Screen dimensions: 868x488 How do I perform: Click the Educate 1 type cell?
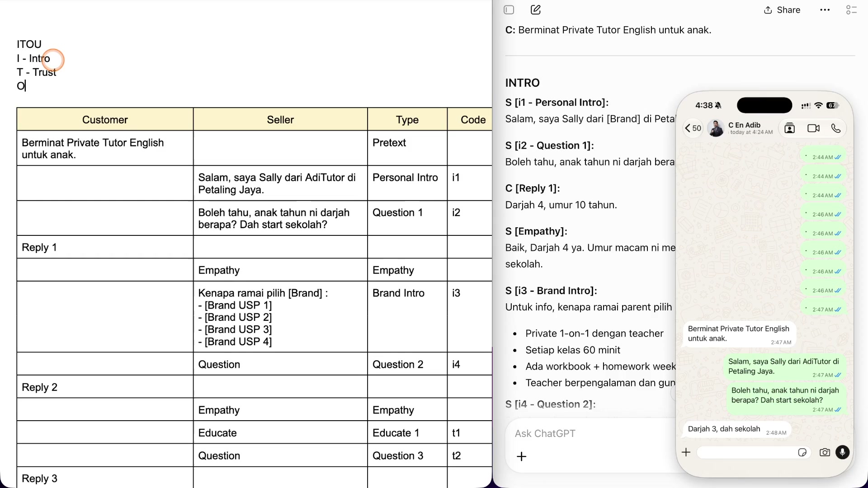[407, 432]
